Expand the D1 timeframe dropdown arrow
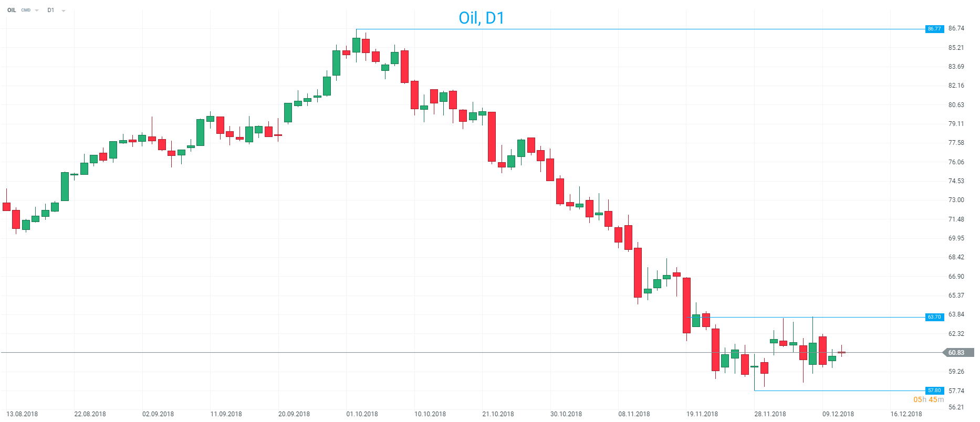The height and width of the screenshot is (422, 980). [64, 10]
